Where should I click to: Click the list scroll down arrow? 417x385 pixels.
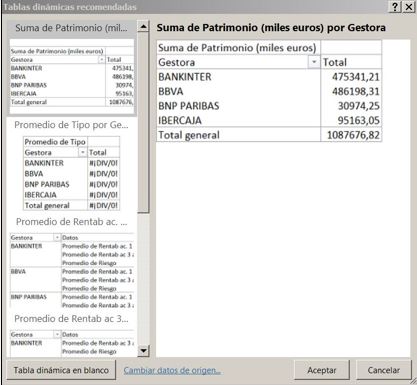143,350
